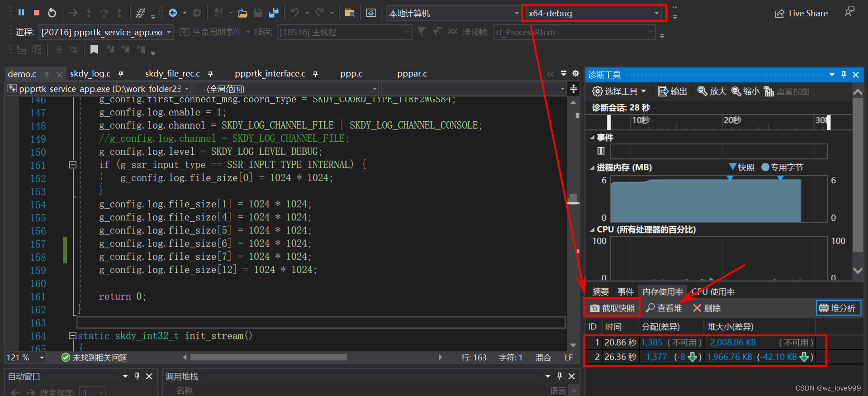Click the Open File folder icon
Image resolution: width=868 pixels, height=396 pixels.
[243, 13]
